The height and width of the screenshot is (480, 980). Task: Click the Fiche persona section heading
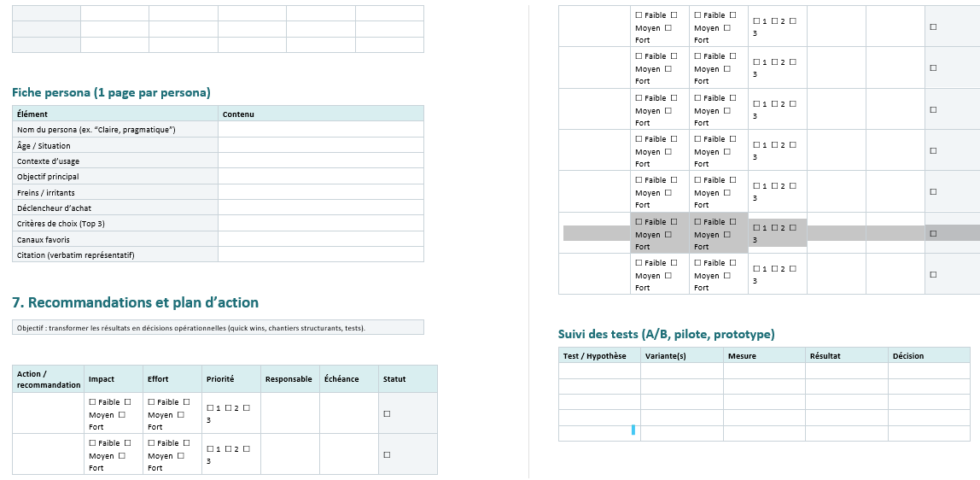click(x=111, y=92)
